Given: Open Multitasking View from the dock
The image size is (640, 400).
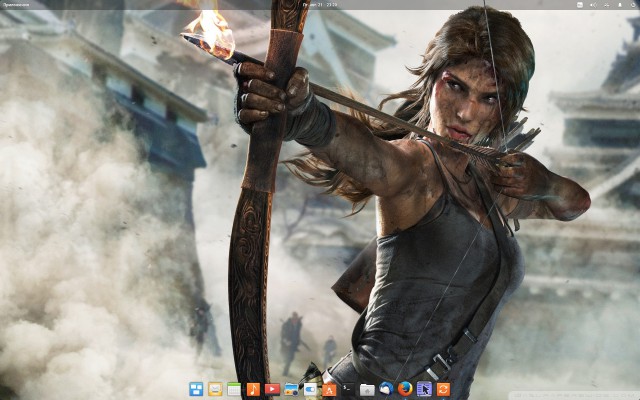Looking at the screenshot, I should click(196, 389).
